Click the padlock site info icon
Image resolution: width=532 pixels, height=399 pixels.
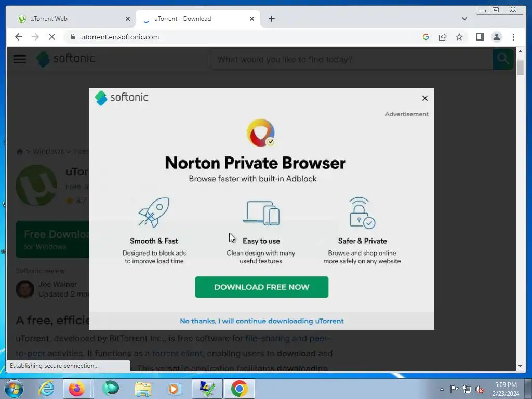tap(73, 37)
